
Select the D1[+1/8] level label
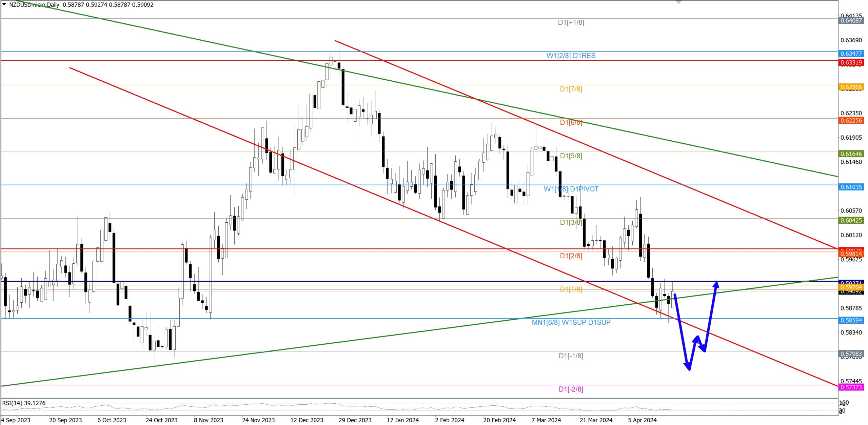click(571, 22)
